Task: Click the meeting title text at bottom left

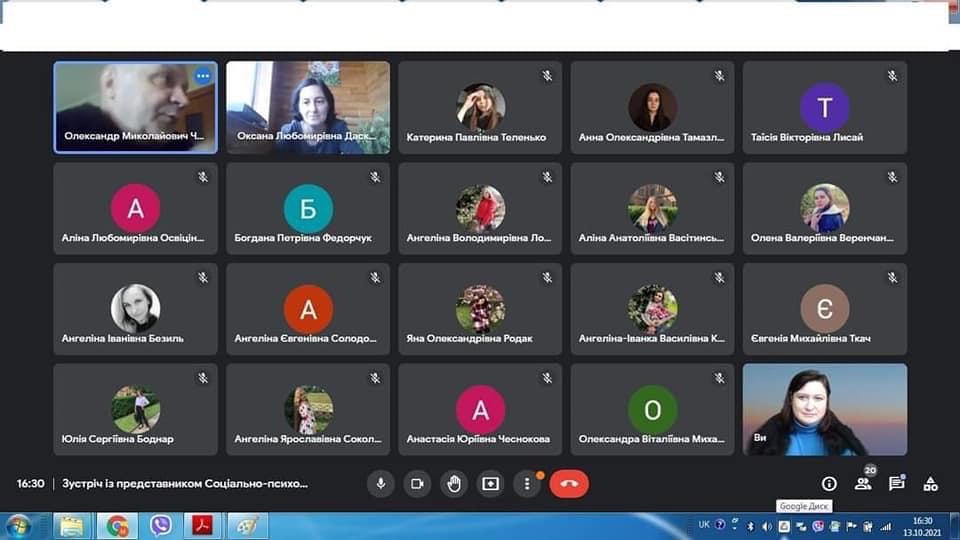Action: pyautogui.click(x=185, y=484)
